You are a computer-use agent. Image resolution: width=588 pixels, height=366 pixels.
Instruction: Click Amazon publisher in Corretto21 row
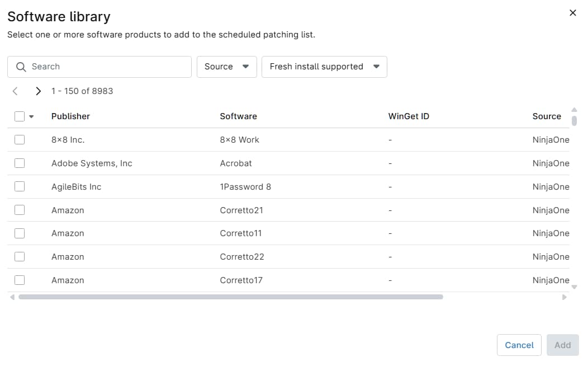68,210
